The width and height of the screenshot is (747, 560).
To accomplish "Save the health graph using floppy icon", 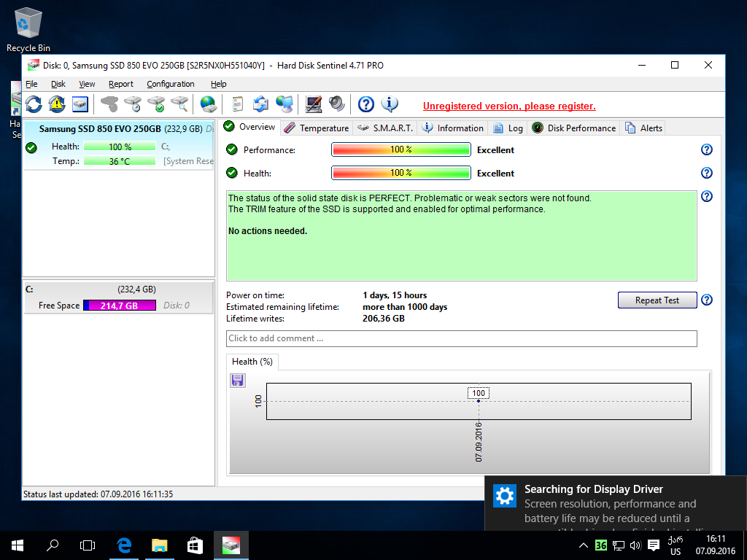I will pos(238,380).
